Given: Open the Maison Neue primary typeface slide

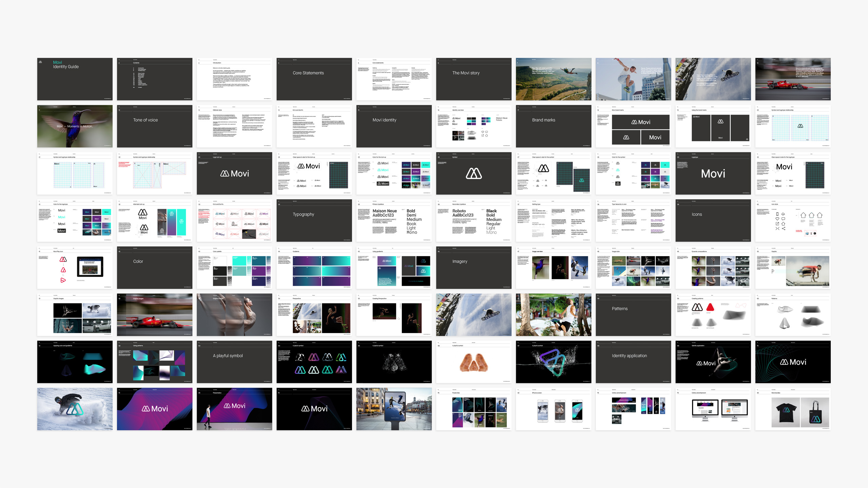Looking at the screenshot, I should coord(394,220).
